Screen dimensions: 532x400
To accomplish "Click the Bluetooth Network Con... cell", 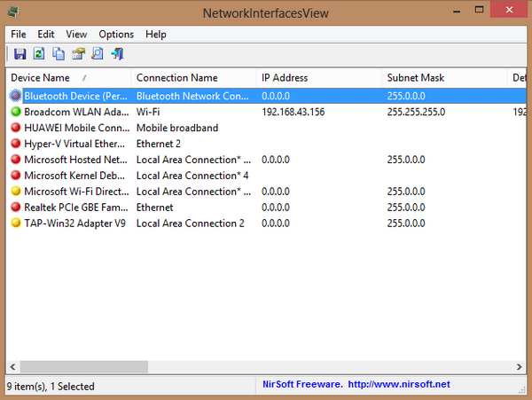I will click(192, 96).
